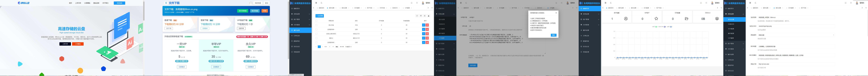Viewport: 868px width, 76px height.
Task: Click the blue button in the landing page navbar
Action: [x=119, y=3]
